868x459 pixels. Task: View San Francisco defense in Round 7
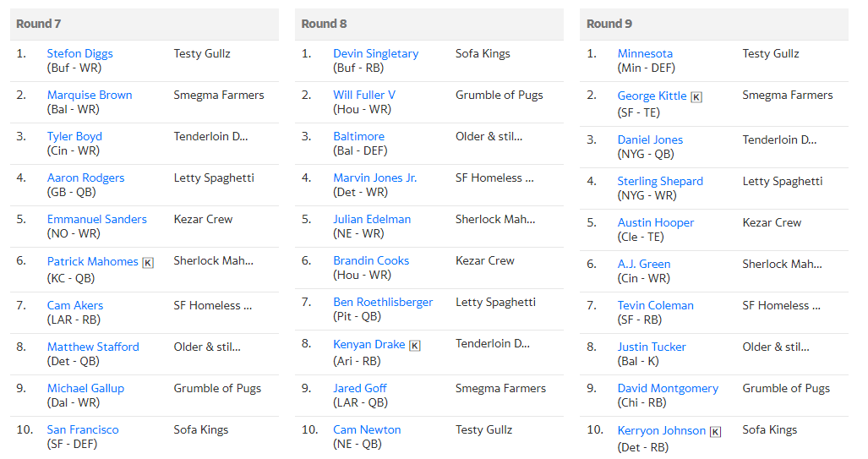(x=83, y=429)
